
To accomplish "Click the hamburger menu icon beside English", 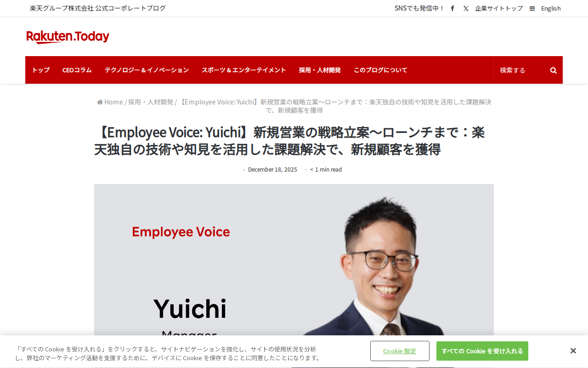I will 532,8.
